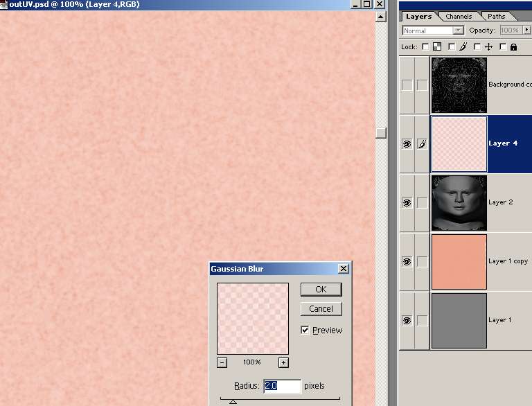Click the Radius pixels input field
The height and width of the screenshot is (406, 532).
[x=282, y=386]
